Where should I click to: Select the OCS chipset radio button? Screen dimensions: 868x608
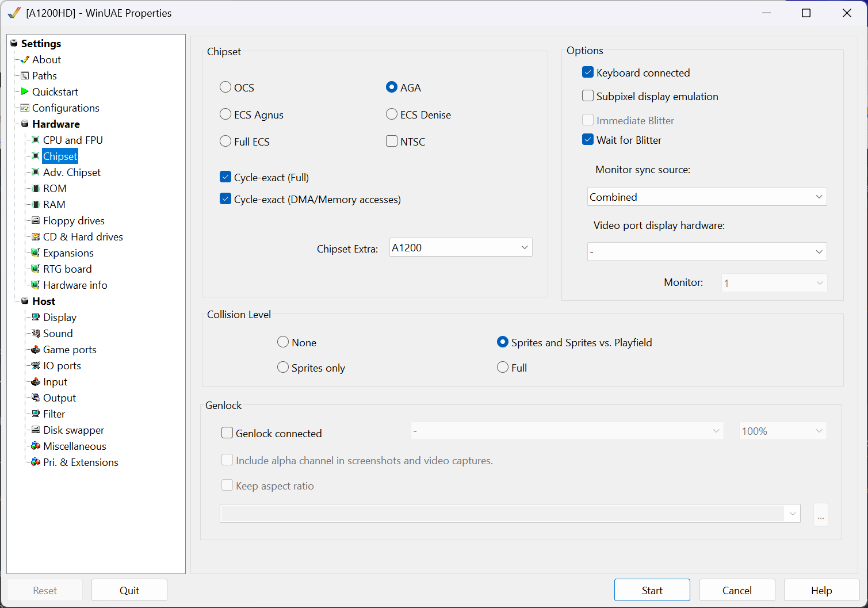click(x=225, y=87)
